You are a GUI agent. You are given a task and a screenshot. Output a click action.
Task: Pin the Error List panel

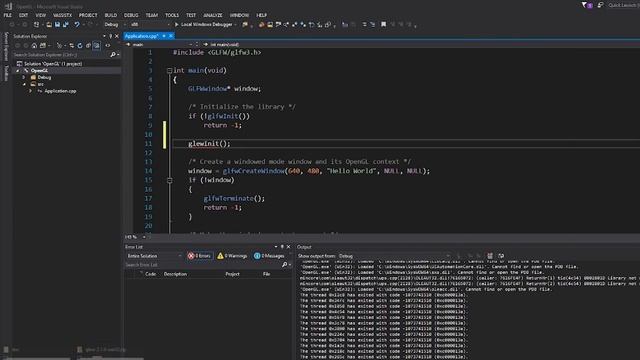(282, 247)
